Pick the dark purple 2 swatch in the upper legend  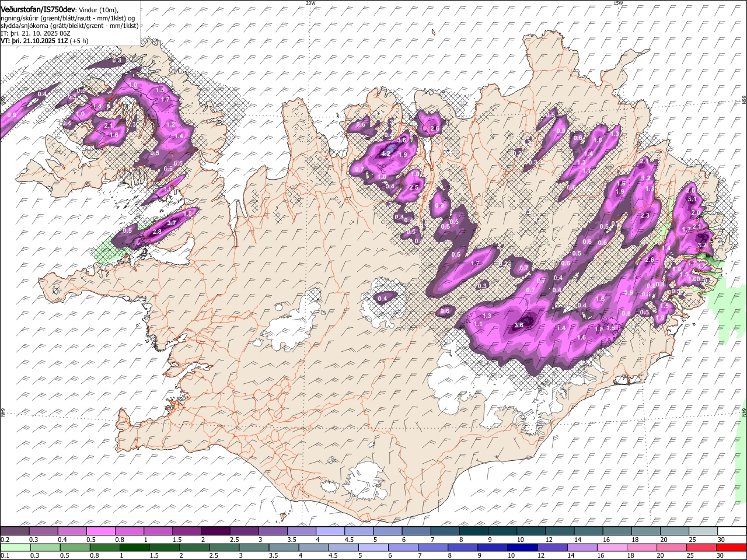click(x=215, y=531)
